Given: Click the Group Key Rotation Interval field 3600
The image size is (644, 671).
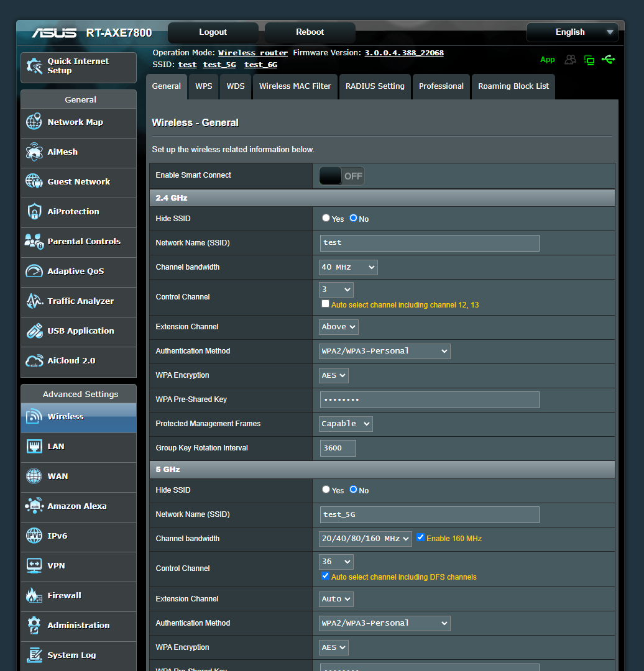Looking at the screenshot, I should click(338, 448).
